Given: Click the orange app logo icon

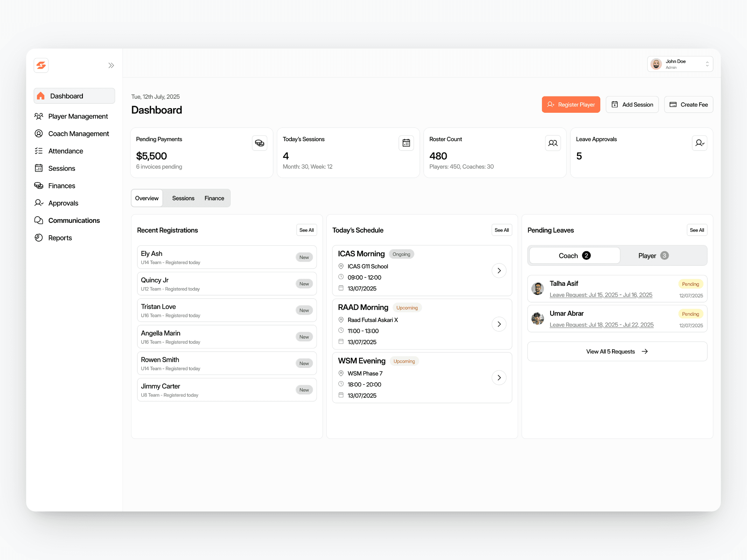Looking at the screenshot, I should click(41, 65).
